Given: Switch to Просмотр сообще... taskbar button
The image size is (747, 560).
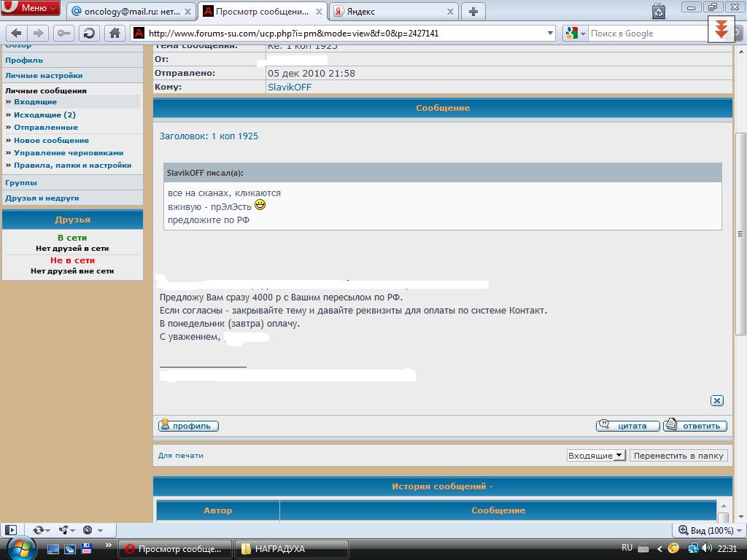Looking at the screenshot, I should tap(174, 549).
